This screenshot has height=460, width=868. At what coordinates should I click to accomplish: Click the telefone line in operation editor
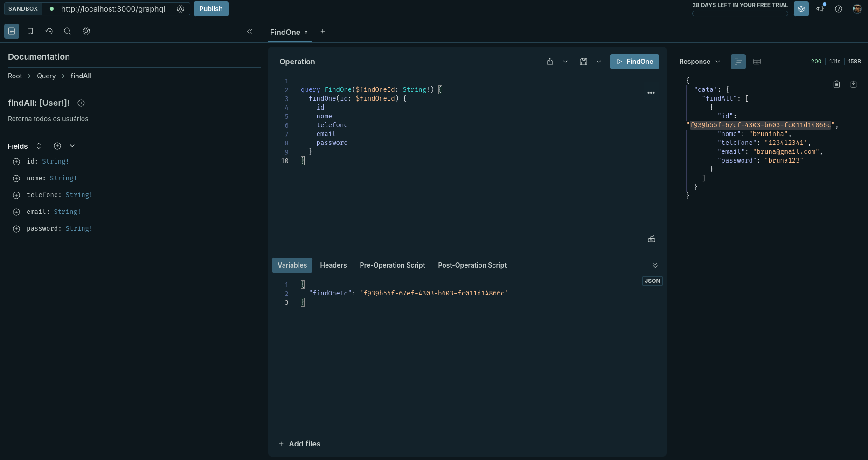pyautogui.click(x=332, y=125)
